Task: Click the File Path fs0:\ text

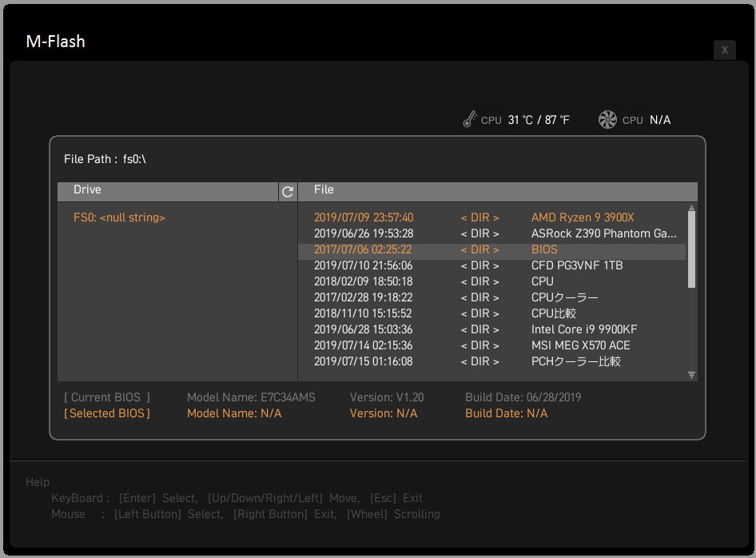Action: [105, 159]
